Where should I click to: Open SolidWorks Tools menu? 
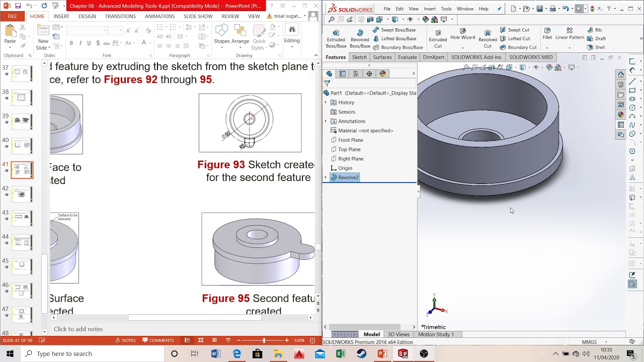click(446, 9)
